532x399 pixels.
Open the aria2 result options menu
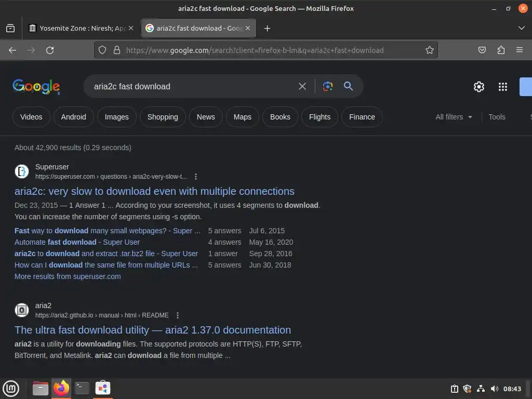[178, 315]
